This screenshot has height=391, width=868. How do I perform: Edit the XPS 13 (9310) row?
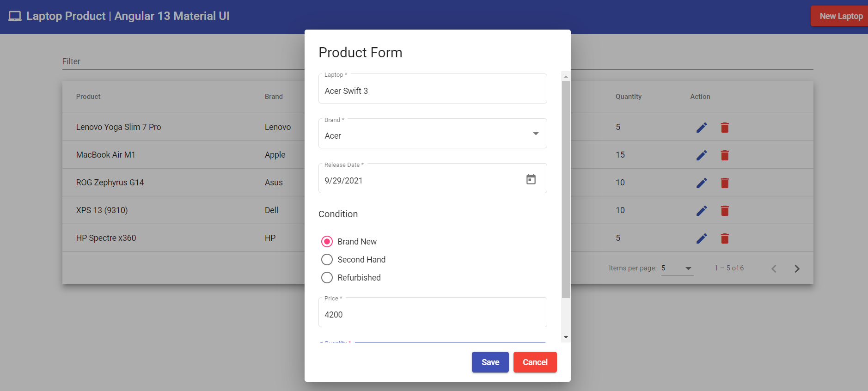tap(702, 211)
